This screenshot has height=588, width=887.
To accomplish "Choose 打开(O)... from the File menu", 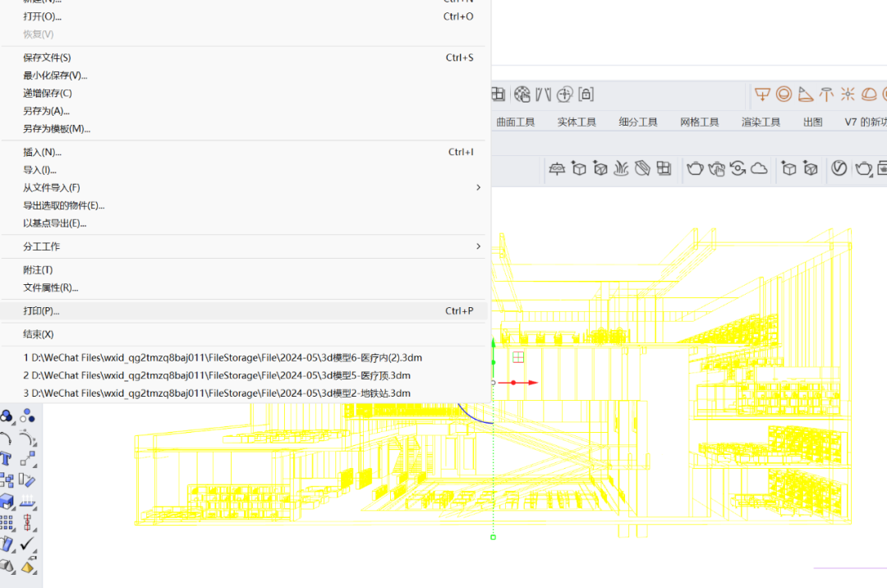I will pyautogui.click(x=245, y=16).
